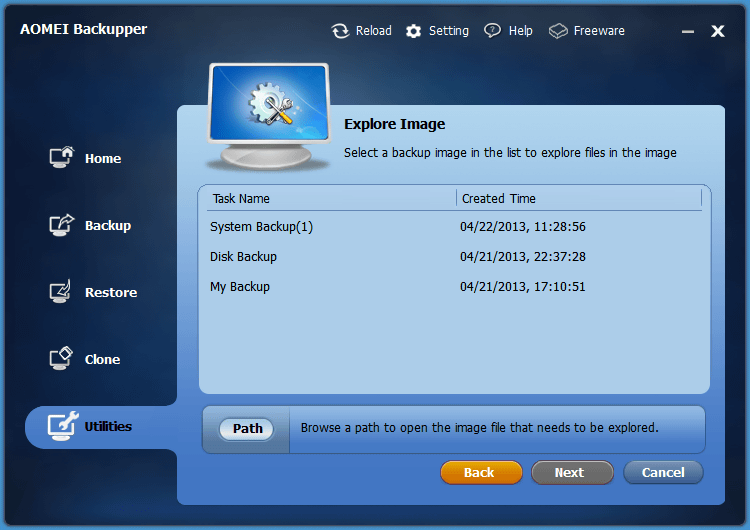The height and width of the screenshot is (530, 750).
Task: Click the Path button
Action: click(247, 428)
